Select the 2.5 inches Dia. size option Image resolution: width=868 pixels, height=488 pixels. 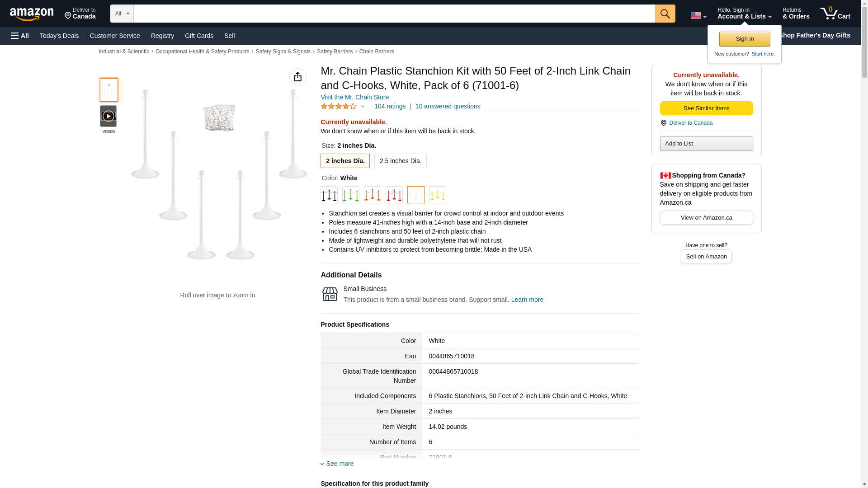coord(400,161)
